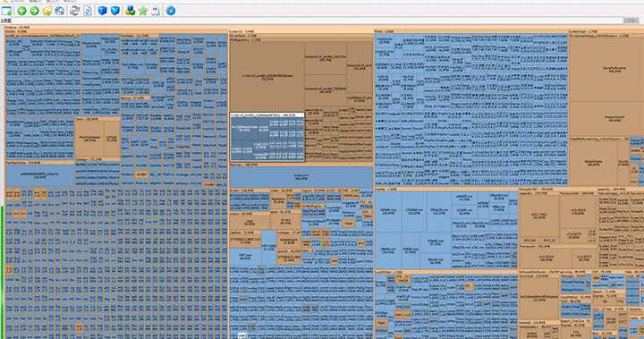Click the white page icon next to the star

(x=156, y=11)
